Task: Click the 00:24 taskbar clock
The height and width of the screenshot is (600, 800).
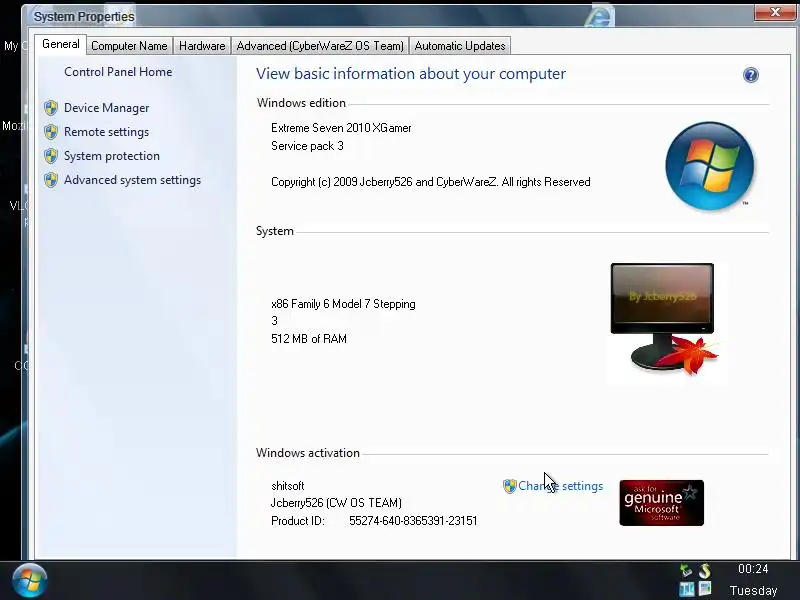Action: (753, 569)
